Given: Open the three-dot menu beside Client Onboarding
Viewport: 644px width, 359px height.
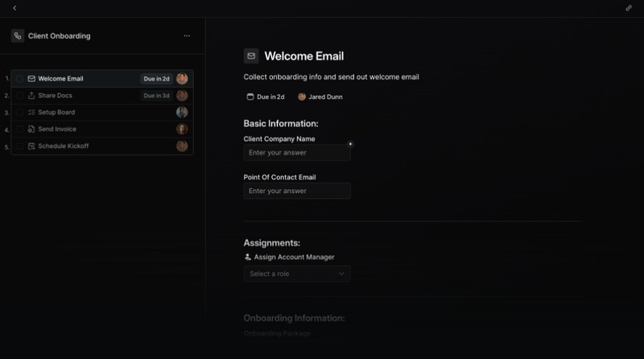Looking at the screenshot, I should [x=187, y=36].
